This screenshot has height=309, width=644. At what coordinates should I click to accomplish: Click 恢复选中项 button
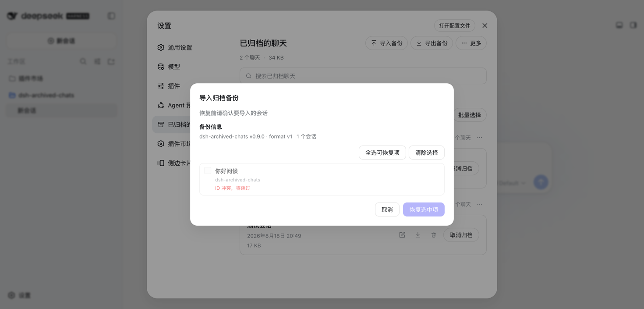click(424, 210)
